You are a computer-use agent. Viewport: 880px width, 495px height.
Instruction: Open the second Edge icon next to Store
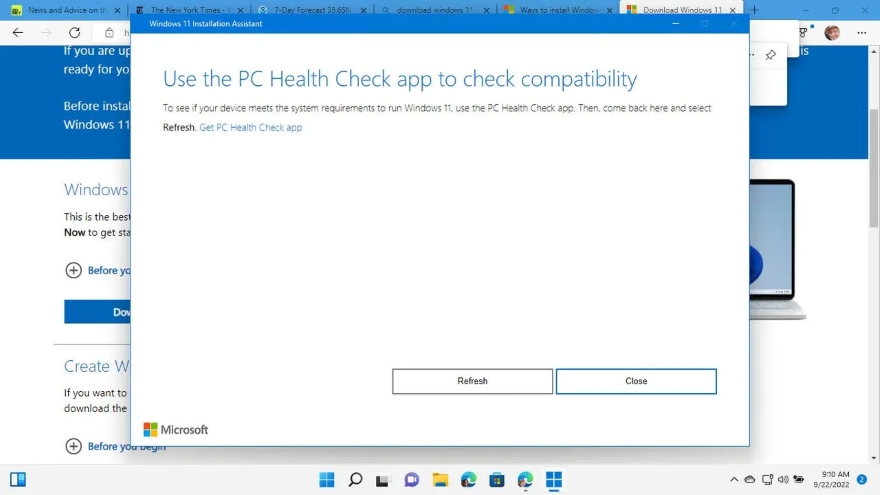(525, 480)
